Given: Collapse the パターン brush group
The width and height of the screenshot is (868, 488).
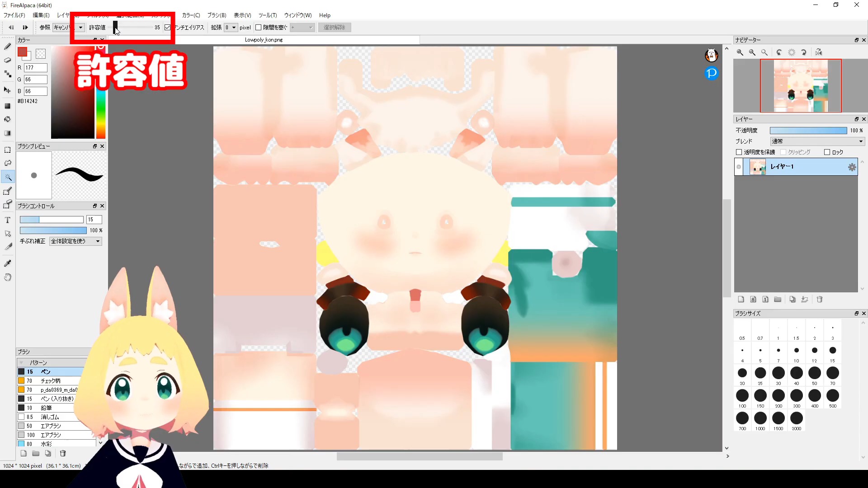Looking at the screenshot, I should [x=21, y=362].
